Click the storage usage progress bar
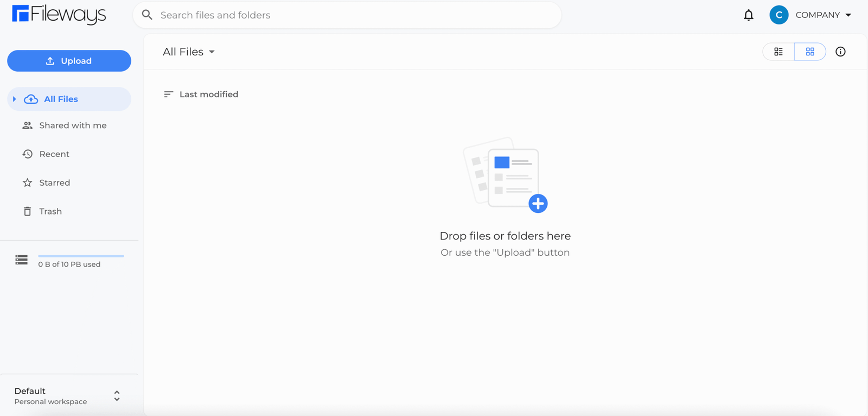 [81, 256]
